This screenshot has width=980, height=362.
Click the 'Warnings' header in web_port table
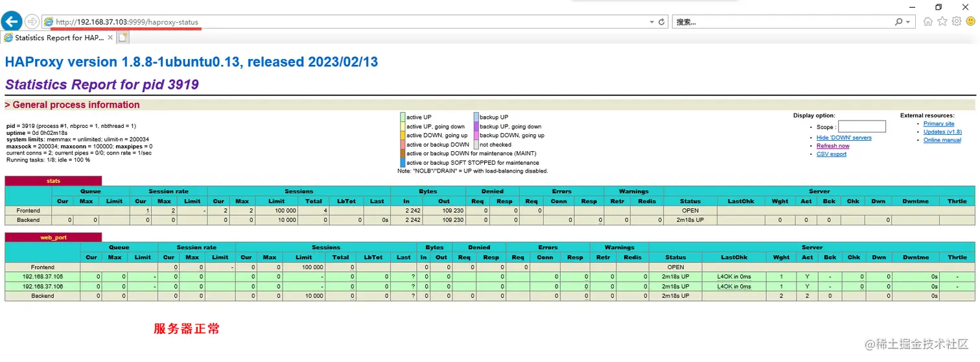(x=619, y=247)
